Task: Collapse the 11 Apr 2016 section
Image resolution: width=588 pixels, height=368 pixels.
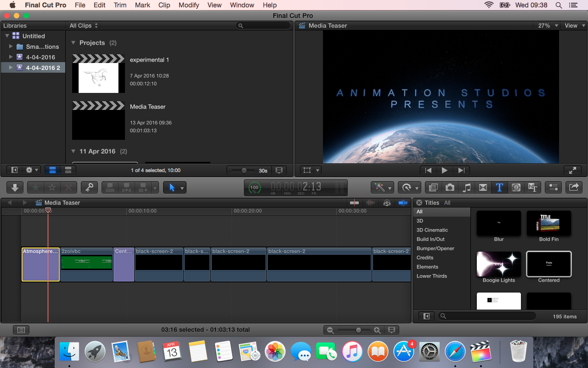Action: click(73, 151)
